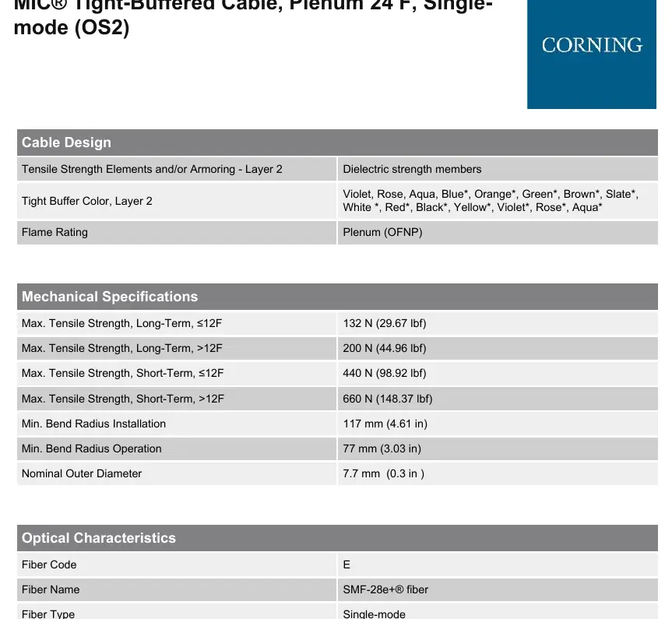
Task: Click the Corning logo
Action: [x=592, y=54]
